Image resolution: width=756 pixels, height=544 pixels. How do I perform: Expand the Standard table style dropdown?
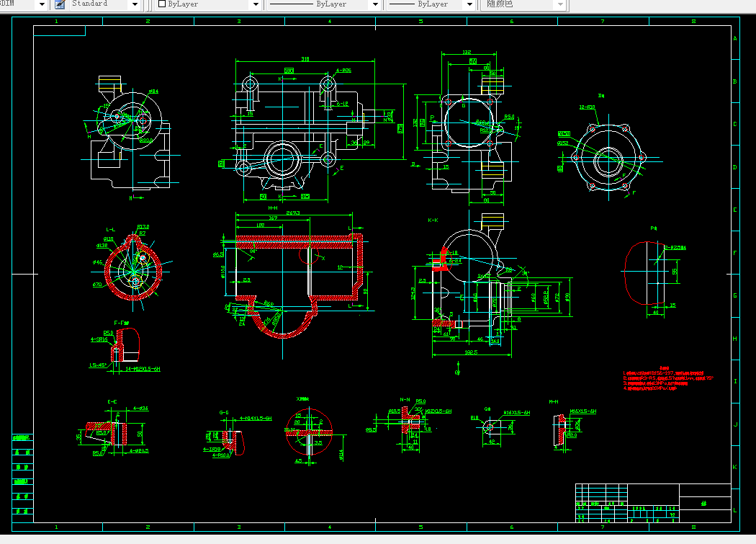(135, 4)
